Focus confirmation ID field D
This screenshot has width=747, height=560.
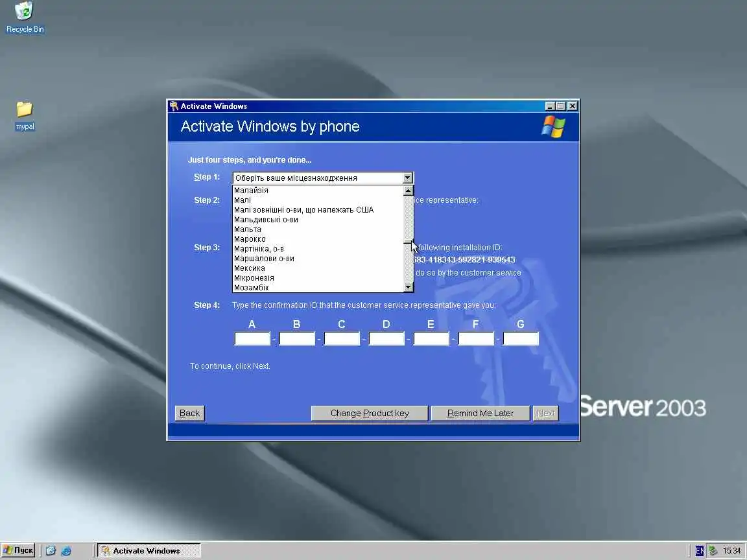(386, 338)
